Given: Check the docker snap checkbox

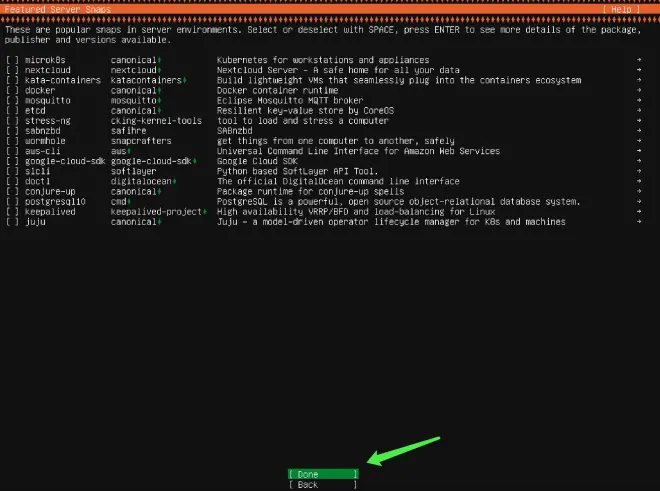Looking at the screenshot, I should click(12, 91).
